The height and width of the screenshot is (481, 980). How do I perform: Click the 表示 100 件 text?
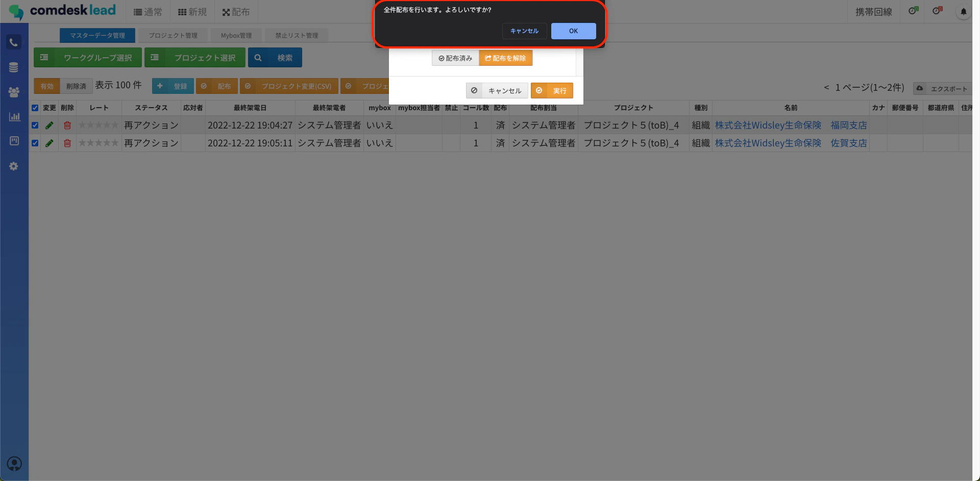pyautogui.click(x=118, y=85)
